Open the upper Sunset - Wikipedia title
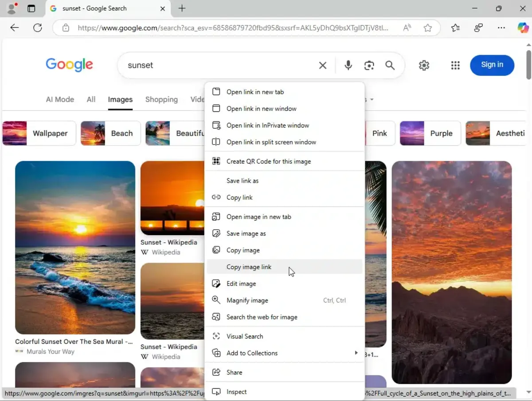The image size is (532, 401). coord(169,243)
